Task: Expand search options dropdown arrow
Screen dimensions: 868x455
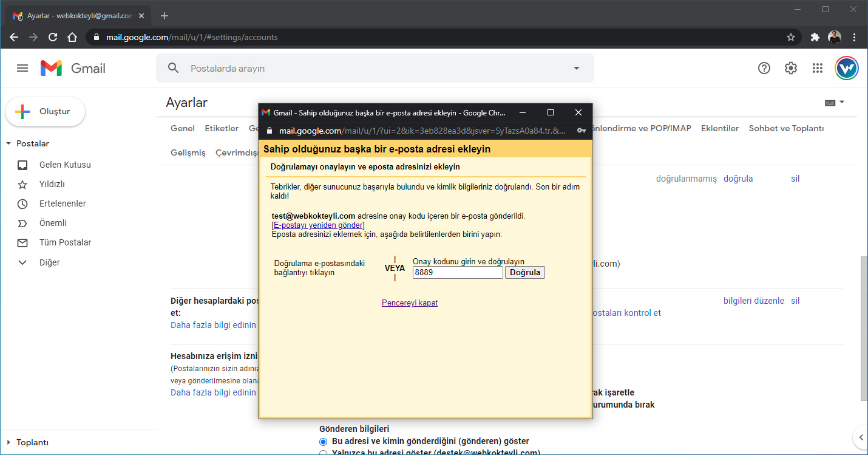Action: 576,68
